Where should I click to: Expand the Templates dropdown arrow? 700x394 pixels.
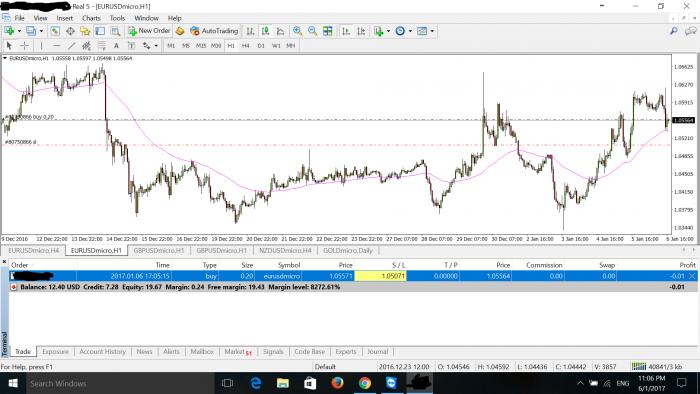(432, 31)
